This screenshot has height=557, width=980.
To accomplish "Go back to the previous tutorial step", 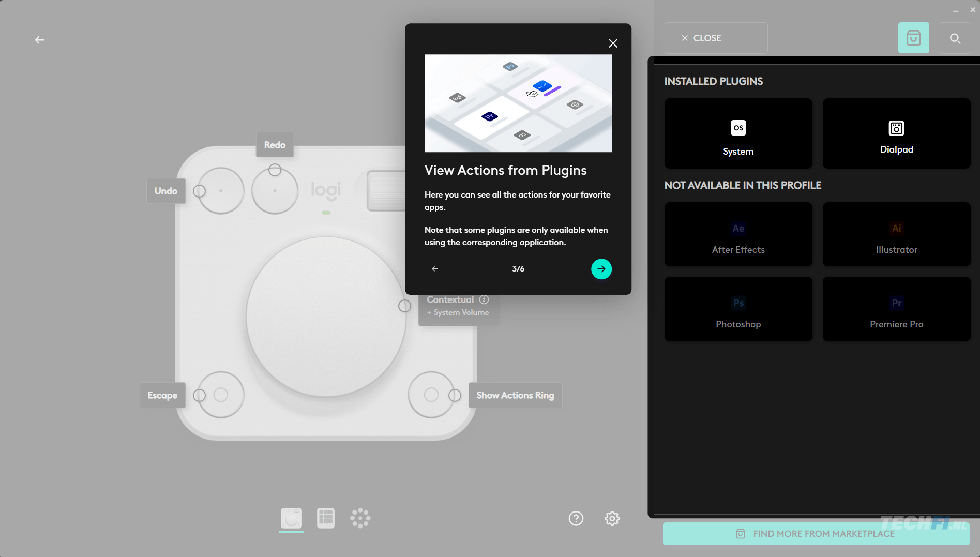I will pyautogui.click(x=434, y=268).
